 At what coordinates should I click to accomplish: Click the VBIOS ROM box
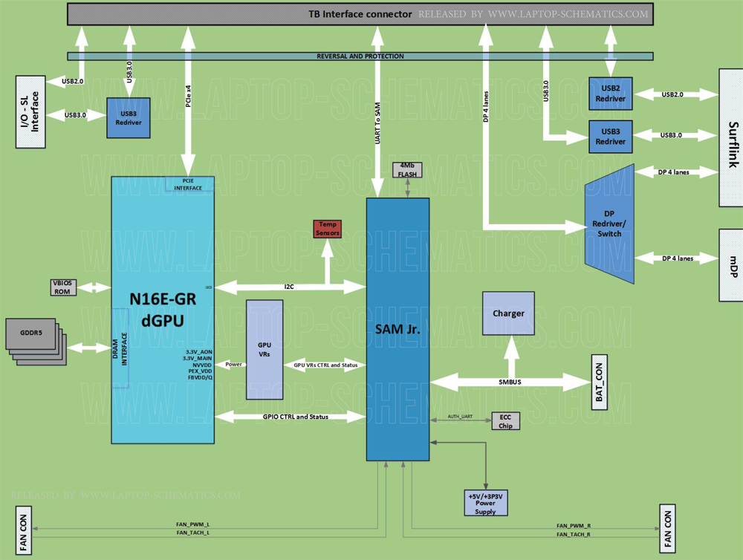(x=64, y=287)
